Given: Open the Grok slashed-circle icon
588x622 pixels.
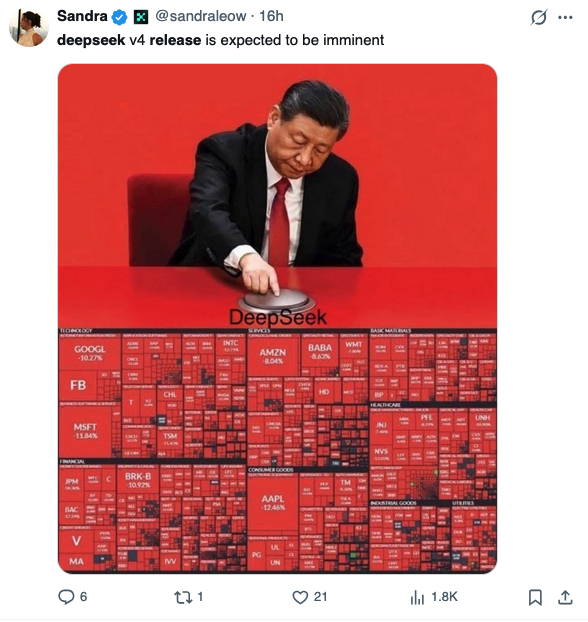Looking at the screenshot, I should coord(538,17).
